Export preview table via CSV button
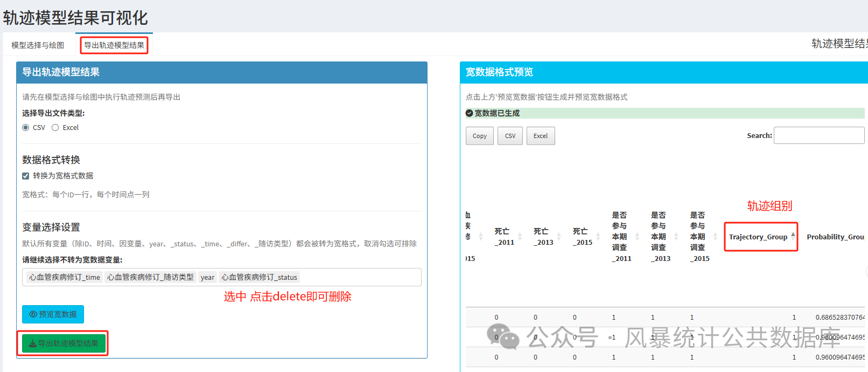Image resolution: width=868 pixels, height=372 pixels. (510, 136)
